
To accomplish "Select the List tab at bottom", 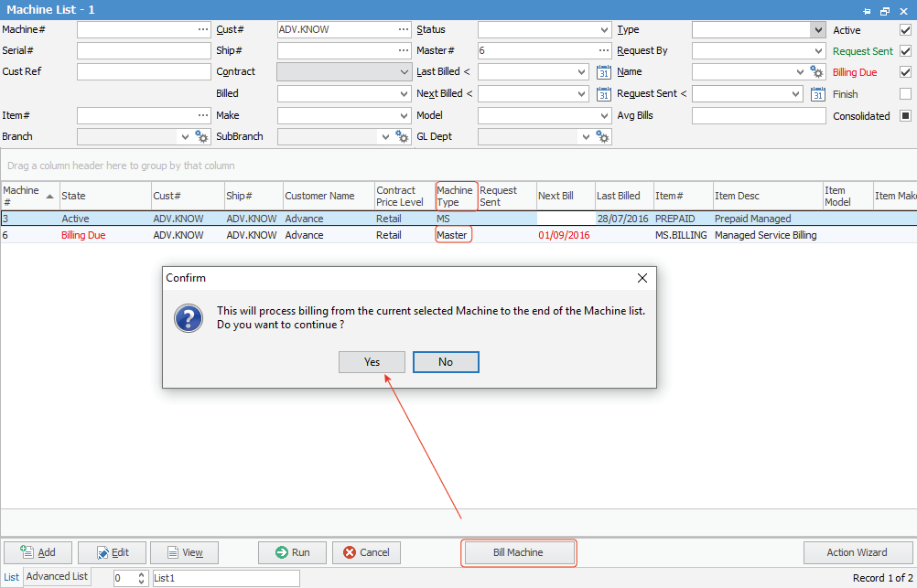I will click(11, 577).
